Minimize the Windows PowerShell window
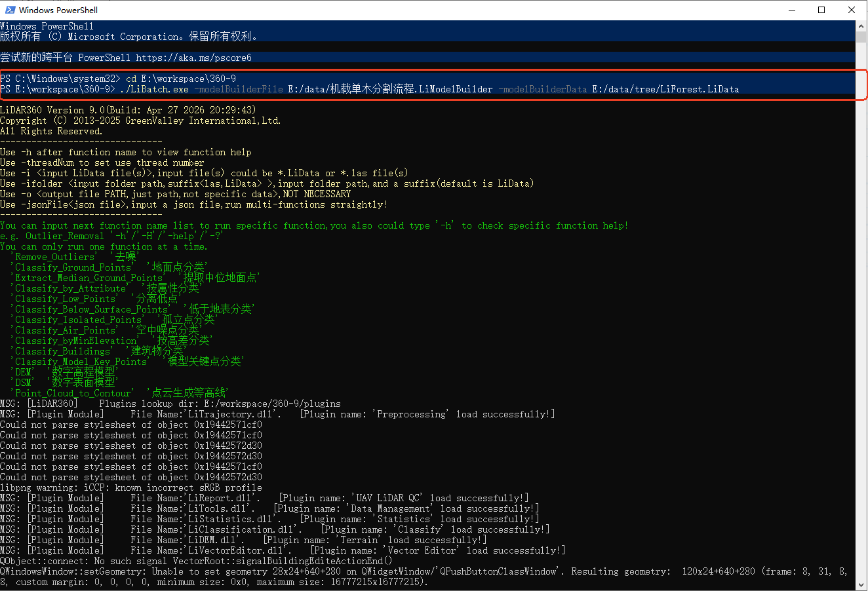This screenshot has width=868, height=591. [x=792, y=10]
